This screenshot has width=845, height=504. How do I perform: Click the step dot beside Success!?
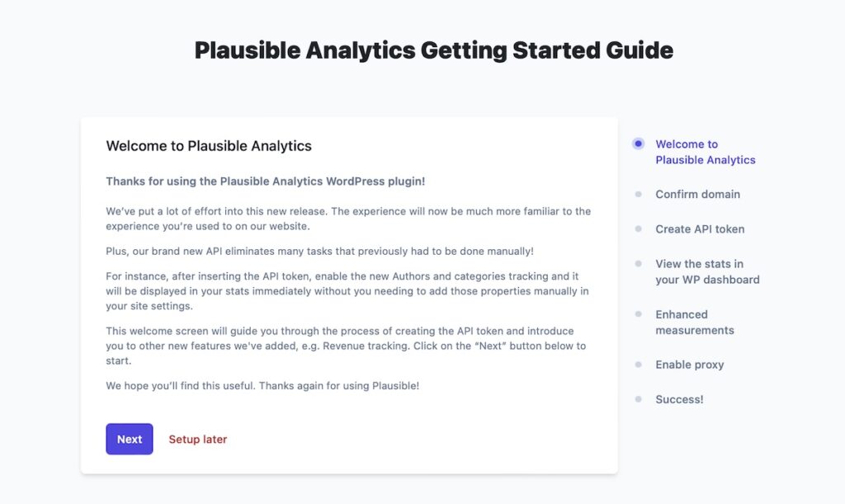(638, 398)
